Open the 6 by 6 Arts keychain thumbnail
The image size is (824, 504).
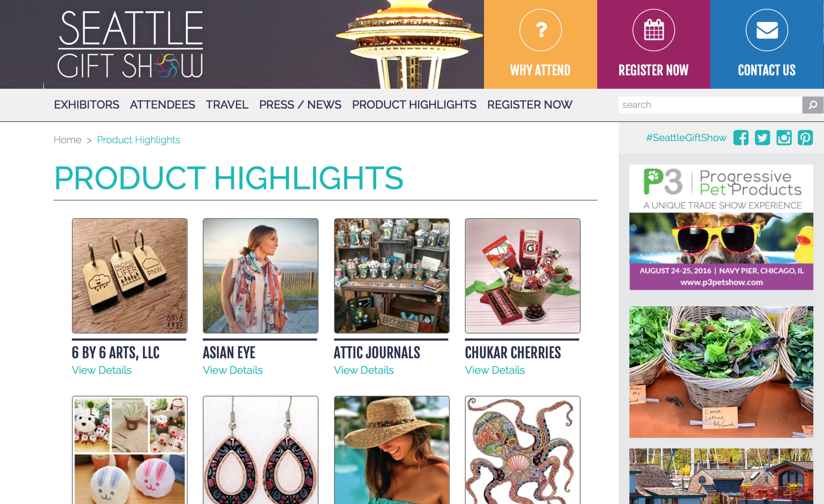point(130,276)
